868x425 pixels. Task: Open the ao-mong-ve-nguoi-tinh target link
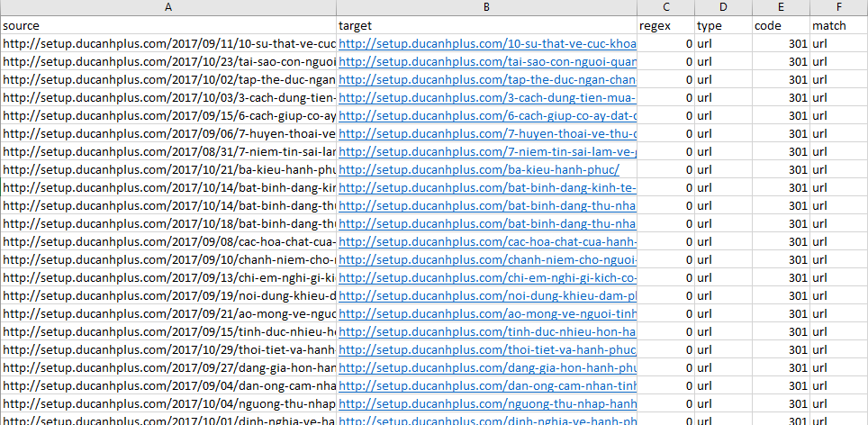[x=487, y=313]
